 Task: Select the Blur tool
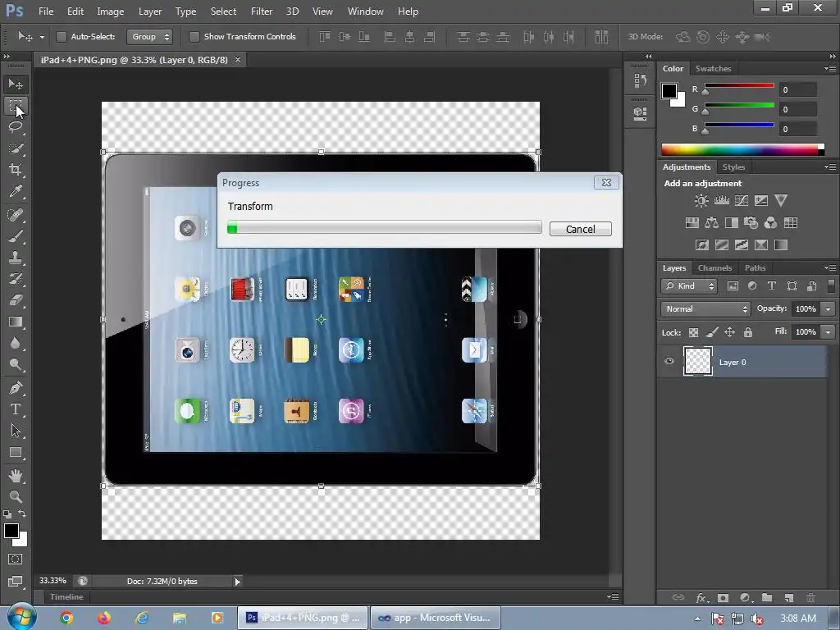(x=16, y=344)
